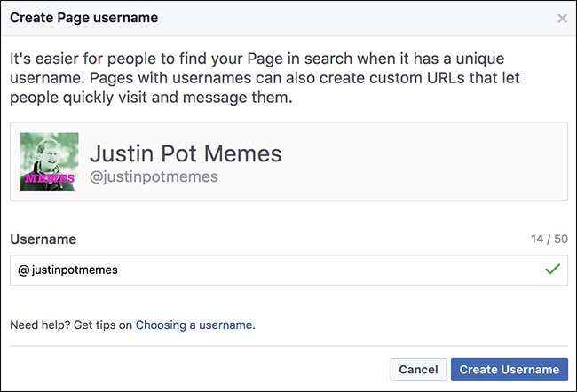Click the green checkmark availability icon
Image resolution: width=577 pixels, height=392 pixels.
[553, 270]
